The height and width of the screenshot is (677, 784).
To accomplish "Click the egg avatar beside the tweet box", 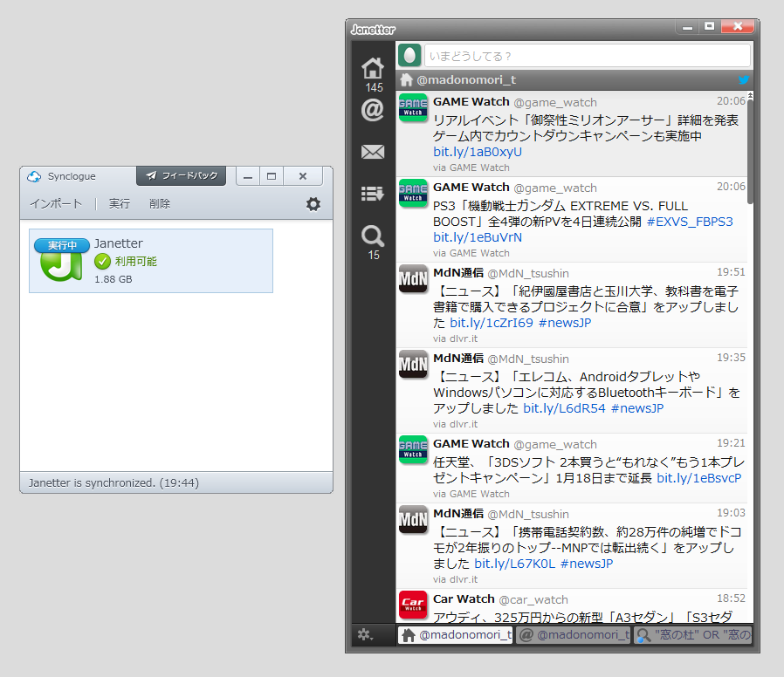I will (x=410, y=54).
